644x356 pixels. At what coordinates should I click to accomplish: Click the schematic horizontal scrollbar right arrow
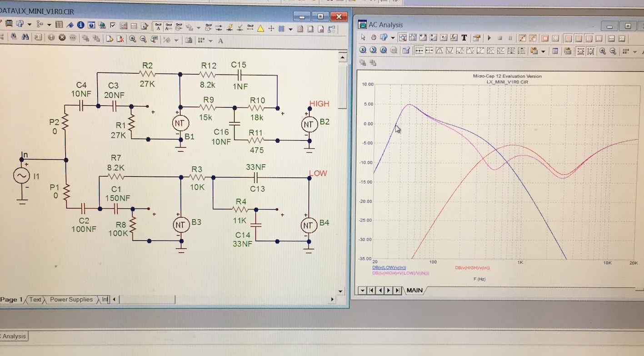tap(332, 299)
